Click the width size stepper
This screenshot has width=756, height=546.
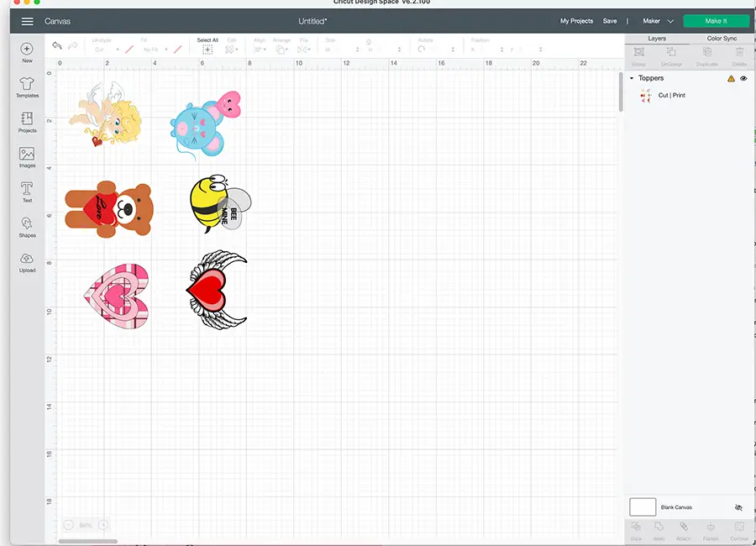tap(357, 50)
